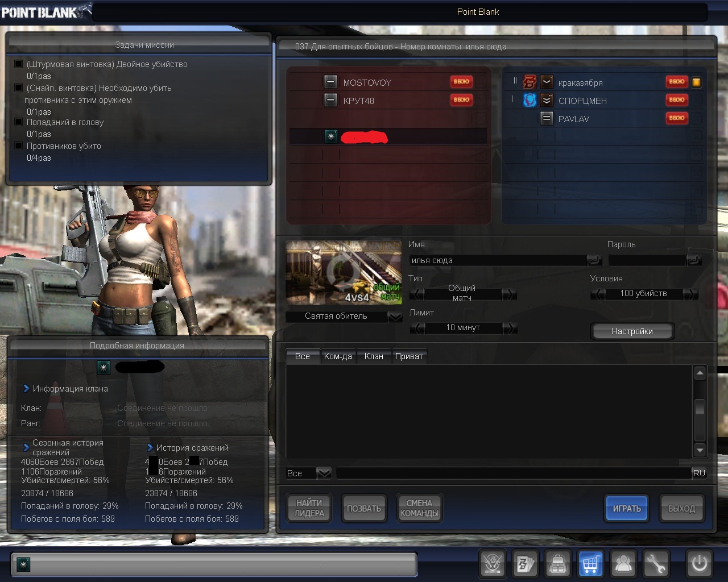Open the PB mission cards icon
728x582 pixels.
pos(525,564)
